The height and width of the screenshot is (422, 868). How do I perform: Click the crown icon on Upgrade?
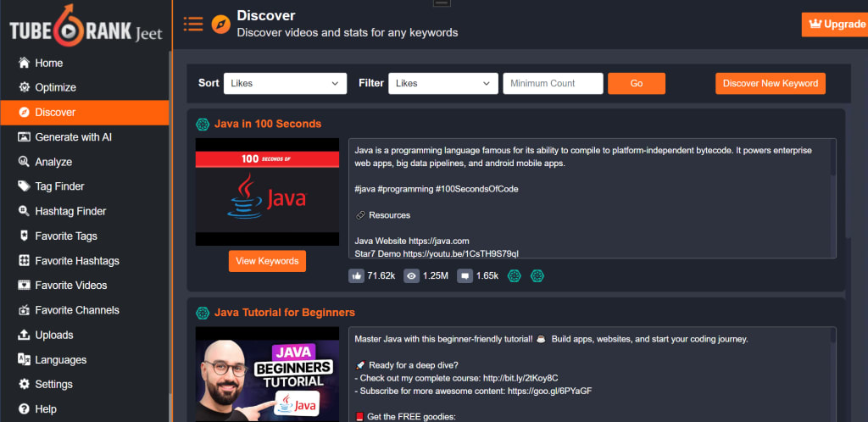coord(815,25)
